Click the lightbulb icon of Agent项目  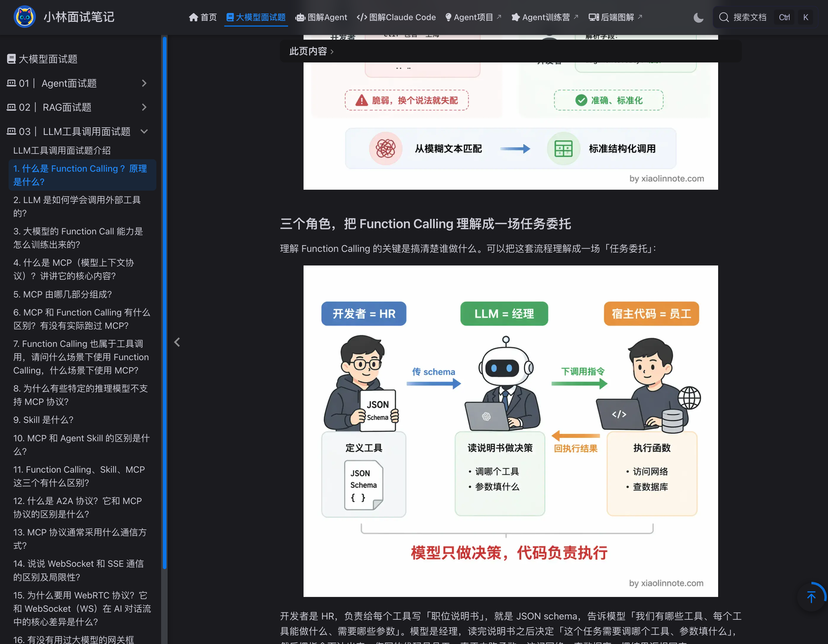click(448, 17)
